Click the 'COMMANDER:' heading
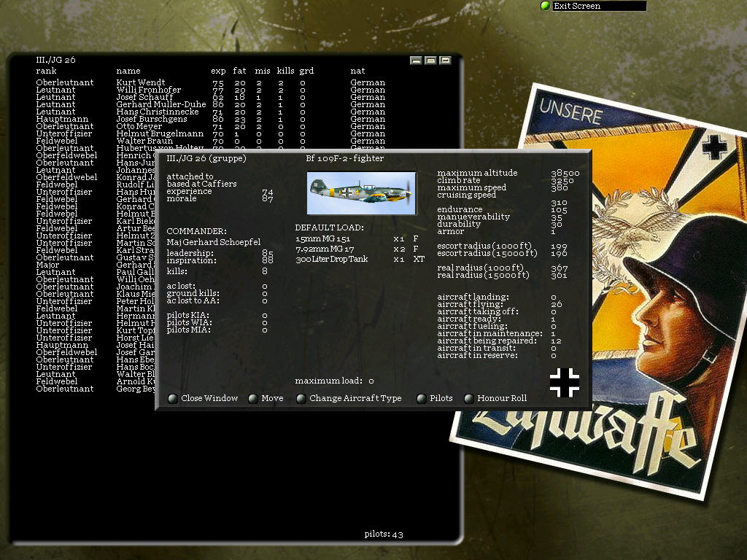This screenshot has height=560, width=747. click(x=196, y=231)
